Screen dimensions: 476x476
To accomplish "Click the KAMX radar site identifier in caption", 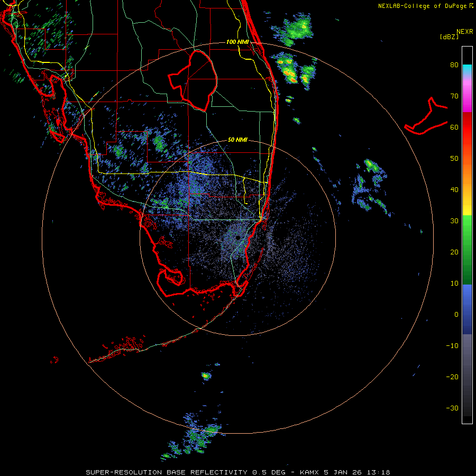I will [310, 472].
